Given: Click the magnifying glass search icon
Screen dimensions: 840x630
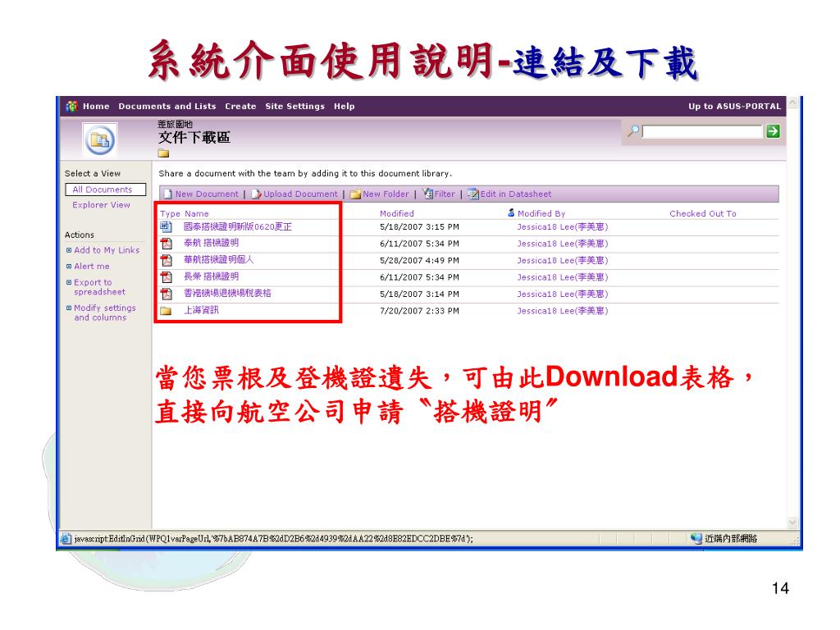Looking at the screenshot, I should coord(634,130).
